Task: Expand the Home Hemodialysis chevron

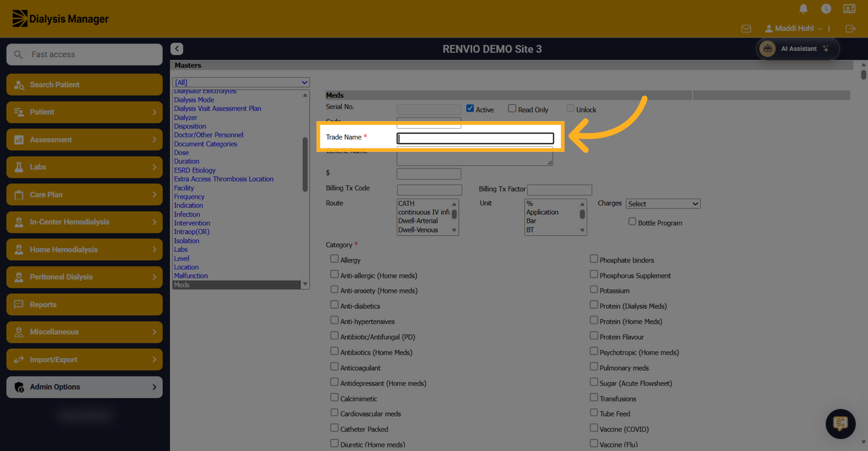Action: click(154, 250)
